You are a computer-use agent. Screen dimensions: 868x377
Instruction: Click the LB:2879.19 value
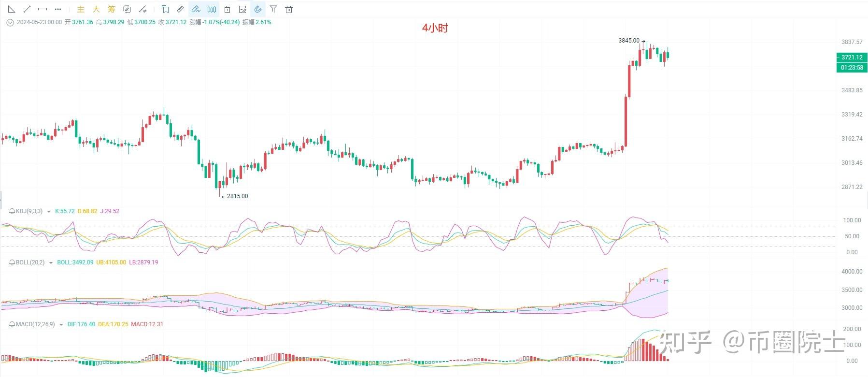coord(143,262)
